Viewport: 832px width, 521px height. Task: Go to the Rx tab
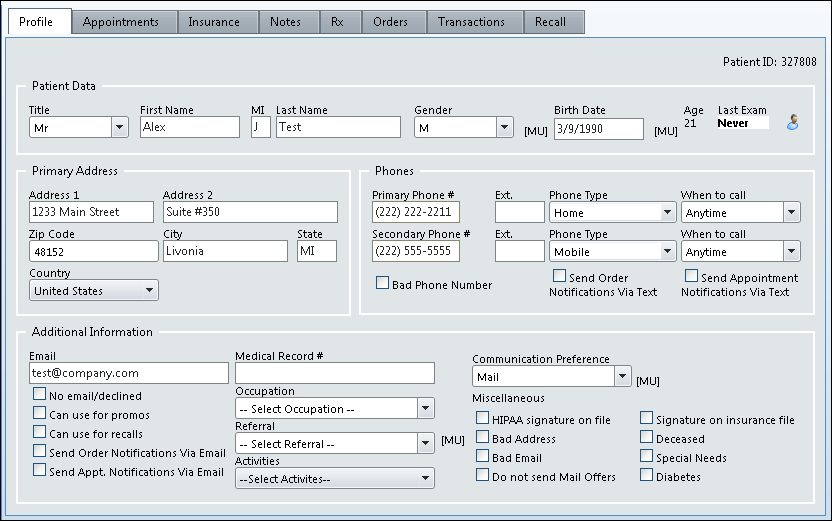click(337, 22)
